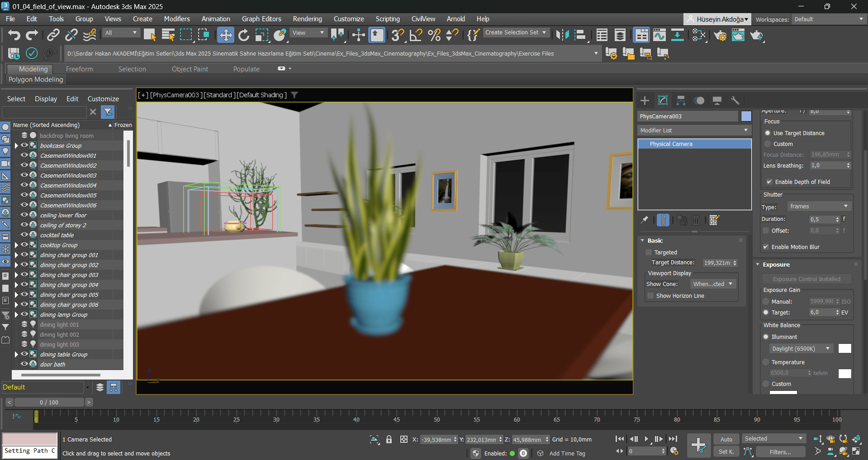This screenshot has height=460, width=868.
Task: Open the Hierarchy panel icon
Action: pos(681,100)
